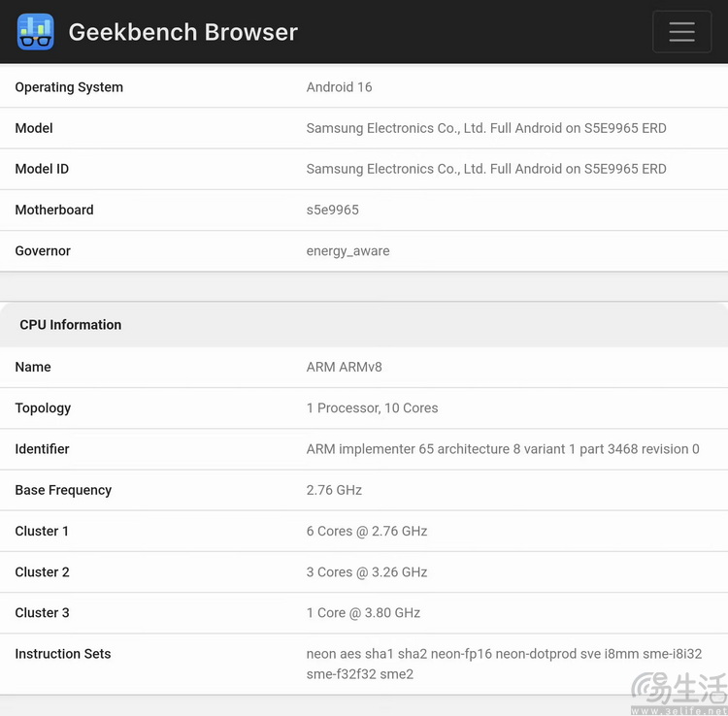Select the s5e9965 motherboard value

[x=332, y=210]
